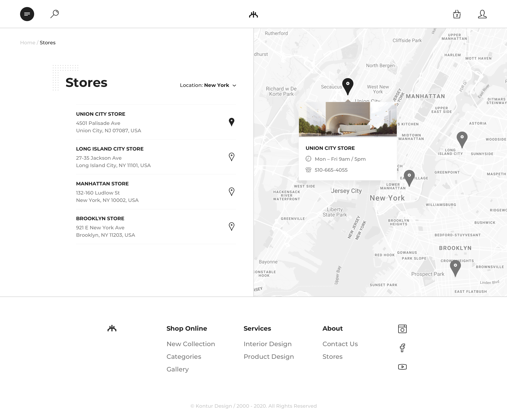Click the Facebook icon in footer
Viewport: 507px width, 420px height.
(402, 348)
